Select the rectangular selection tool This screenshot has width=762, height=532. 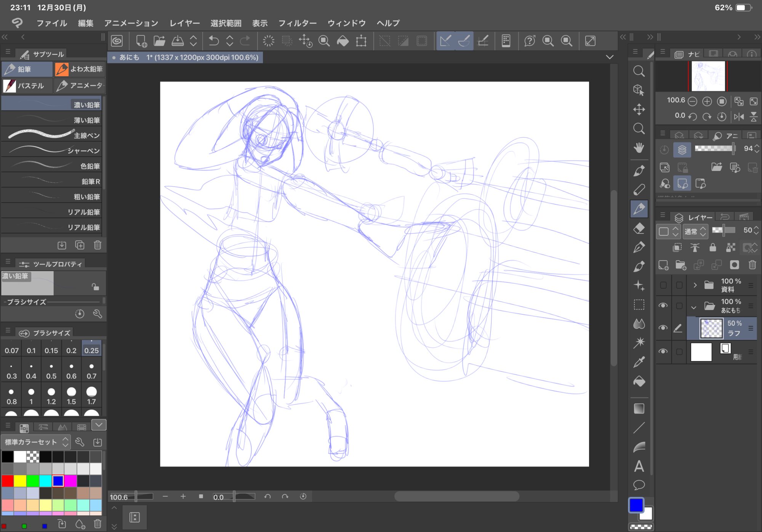(639, 305)
